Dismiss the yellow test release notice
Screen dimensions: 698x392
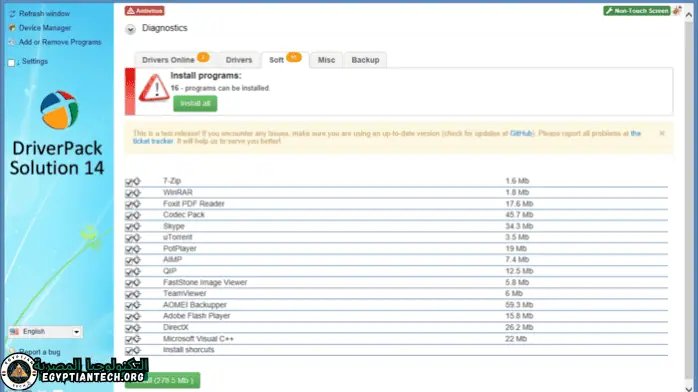click(x=662, y=133)
